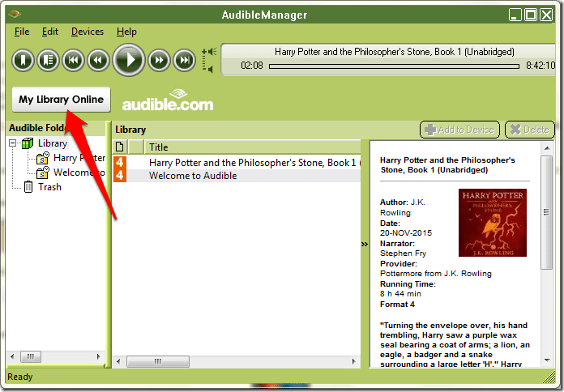Rewind the audiobook playback

98,60
